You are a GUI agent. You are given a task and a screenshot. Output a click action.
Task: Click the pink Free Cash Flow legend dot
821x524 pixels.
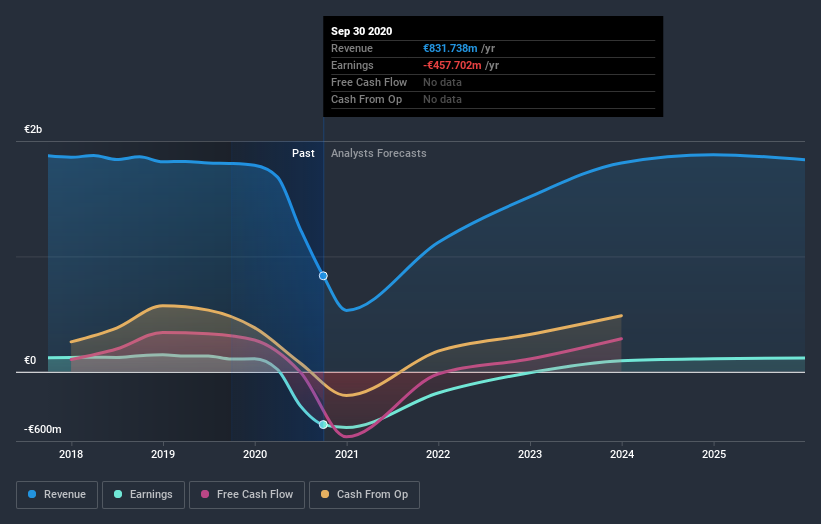coord(205,494)
